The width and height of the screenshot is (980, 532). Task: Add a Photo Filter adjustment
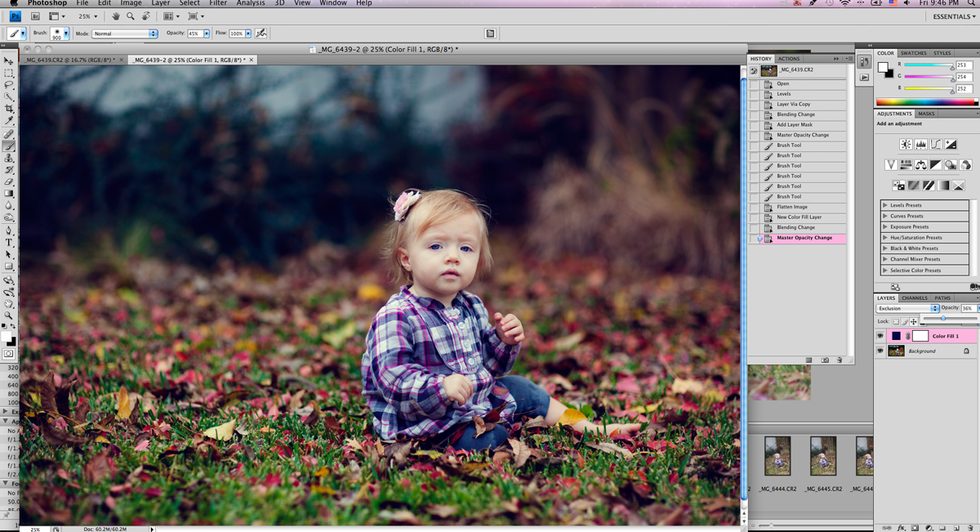click(951, 165)
